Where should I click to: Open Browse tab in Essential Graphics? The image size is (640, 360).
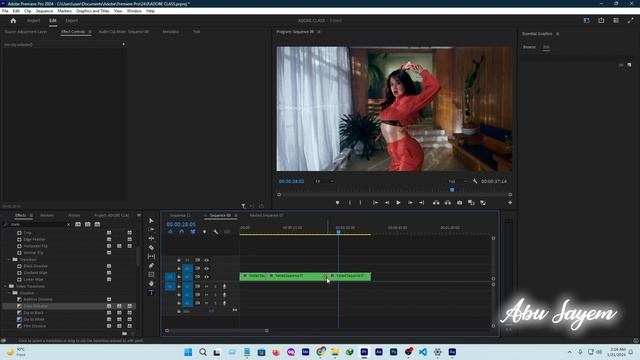pyautogui.click(x=529, y=47)
